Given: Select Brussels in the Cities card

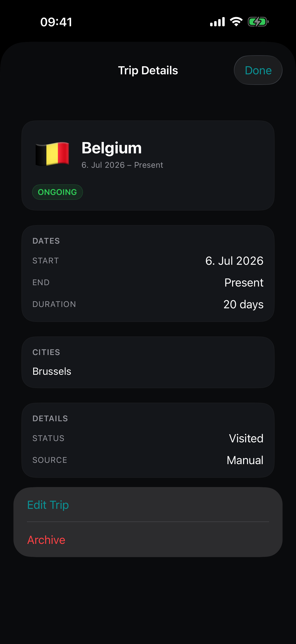Looking at the screenshot, I should 52,371.
